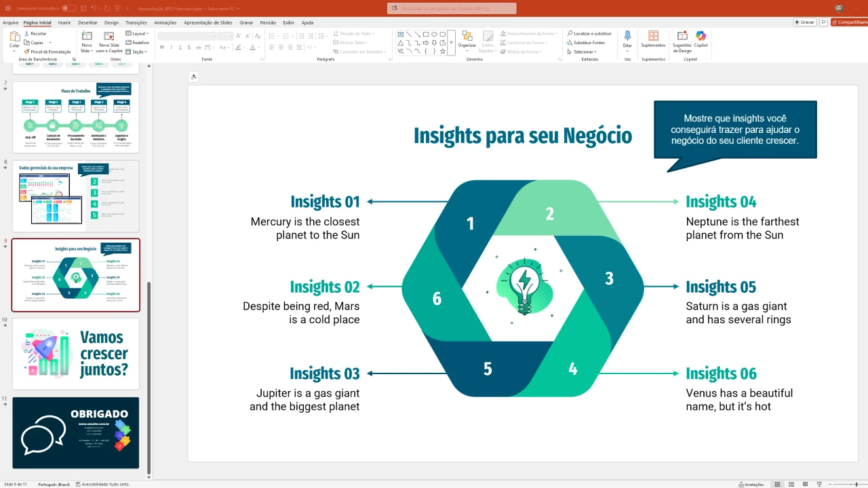Open the Transições tab
This screenshot has height=488, width=868.
[136, 22]
